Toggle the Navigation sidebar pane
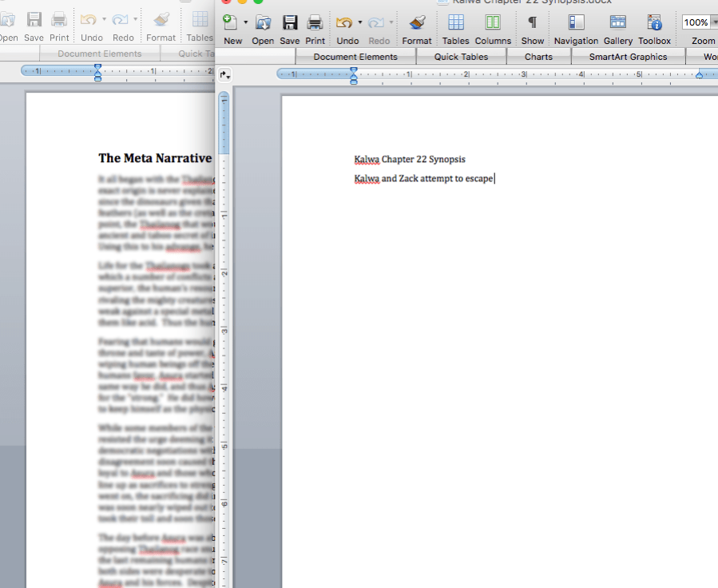This screenshot has height=588, width=718. coord(576,23)
